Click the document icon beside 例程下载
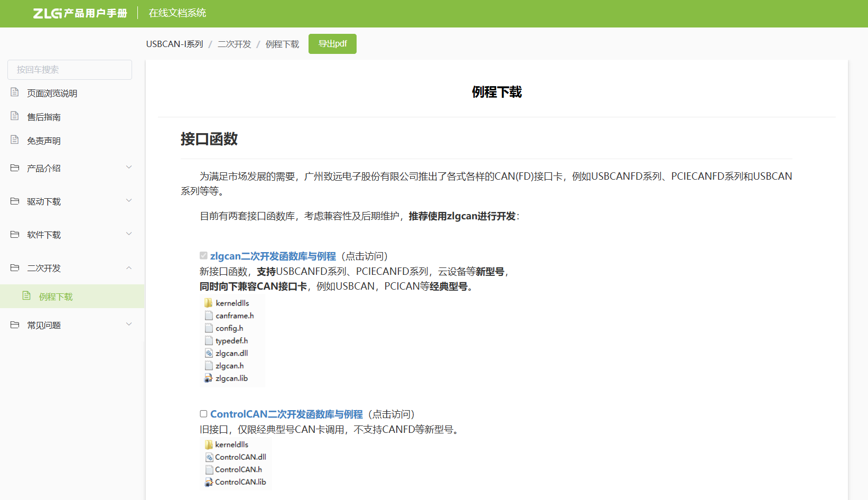 (x=26, y=296)
